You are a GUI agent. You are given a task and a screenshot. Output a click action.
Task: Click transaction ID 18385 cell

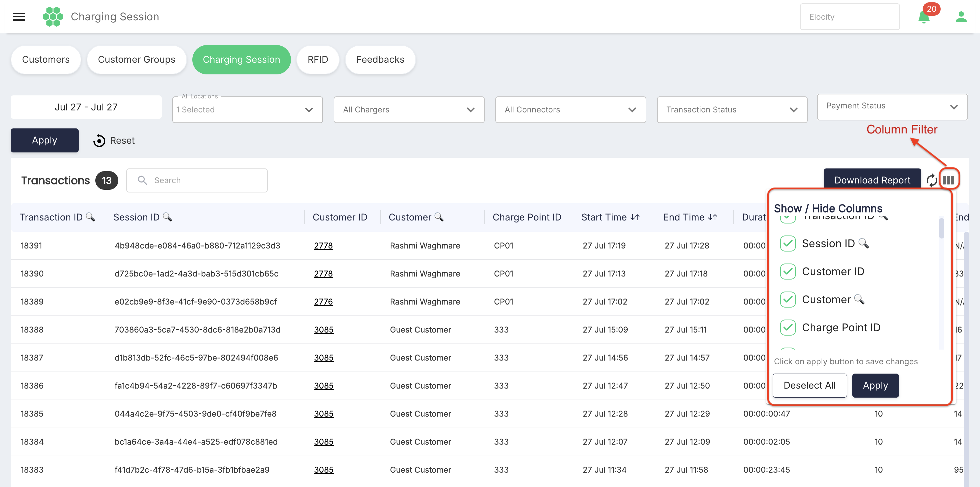click(x=32, y=414)
